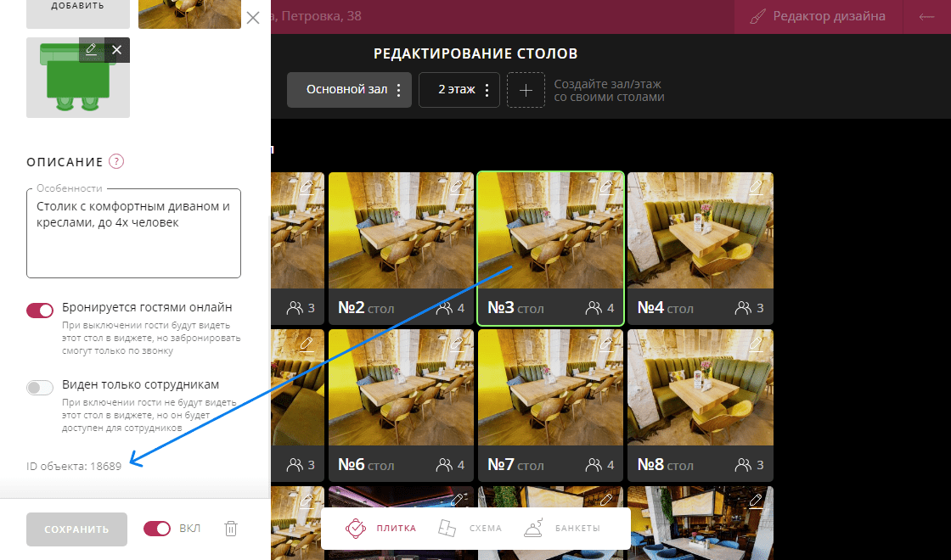Click pencil icon on table №4 tile

[755, 188]
